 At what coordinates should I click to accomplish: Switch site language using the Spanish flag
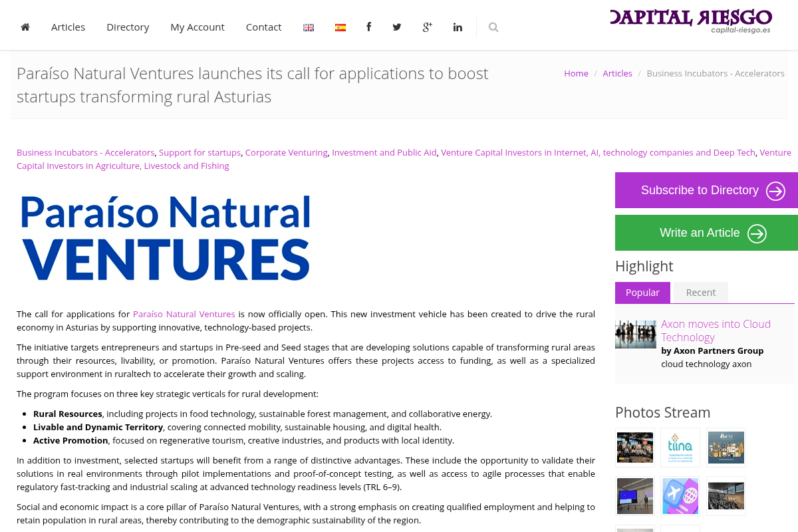[x=340, y=27]
